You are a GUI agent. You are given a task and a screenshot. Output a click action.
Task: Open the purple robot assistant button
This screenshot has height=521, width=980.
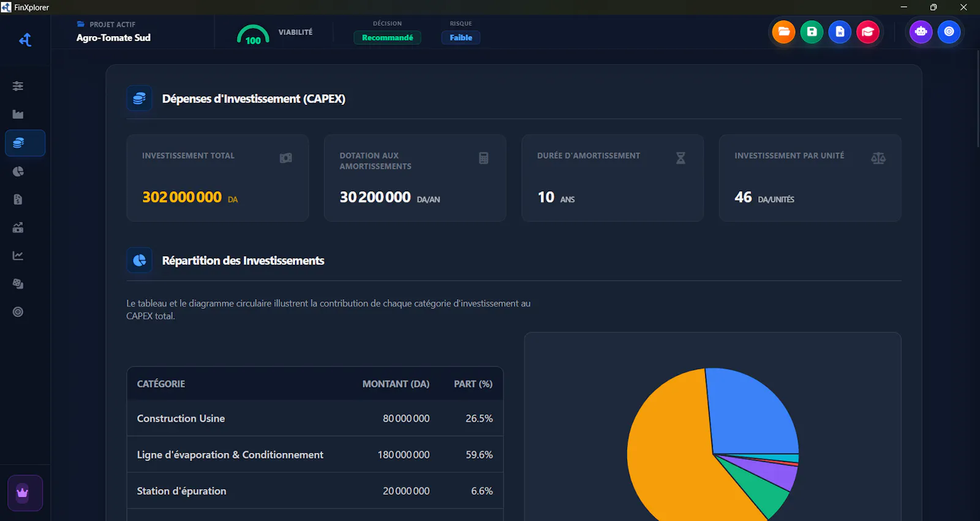pos(921,32)
